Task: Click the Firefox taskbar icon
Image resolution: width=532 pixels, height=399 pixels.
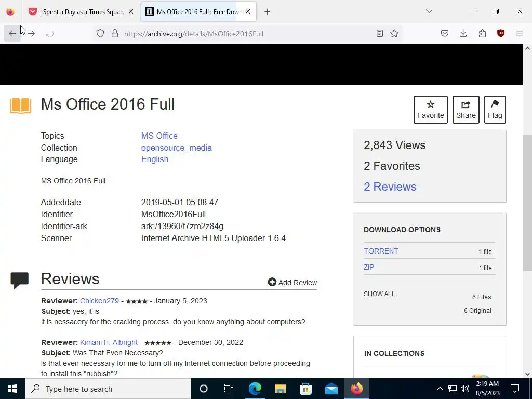Action: pyautogui.click(x=356, y=389)
